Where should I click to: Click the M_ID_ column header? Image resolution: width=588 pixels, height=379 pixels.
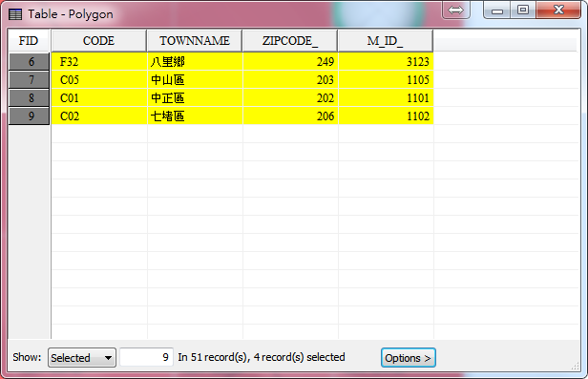(386, 40)
